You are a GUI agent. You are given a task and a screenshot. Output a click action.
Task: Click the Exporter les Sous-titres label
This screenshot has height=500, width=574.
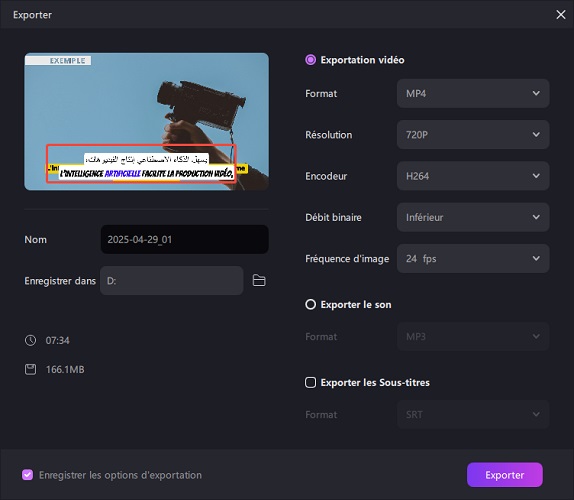coord(375,383)
